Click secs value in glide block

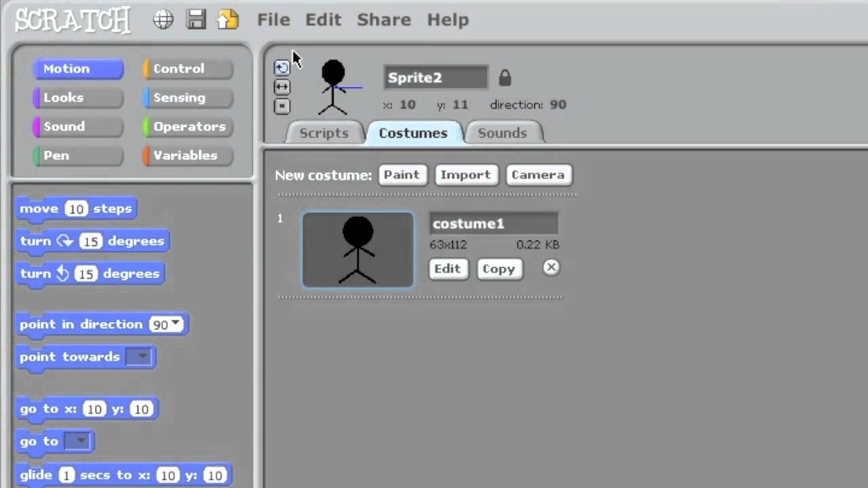coord(66,475)
